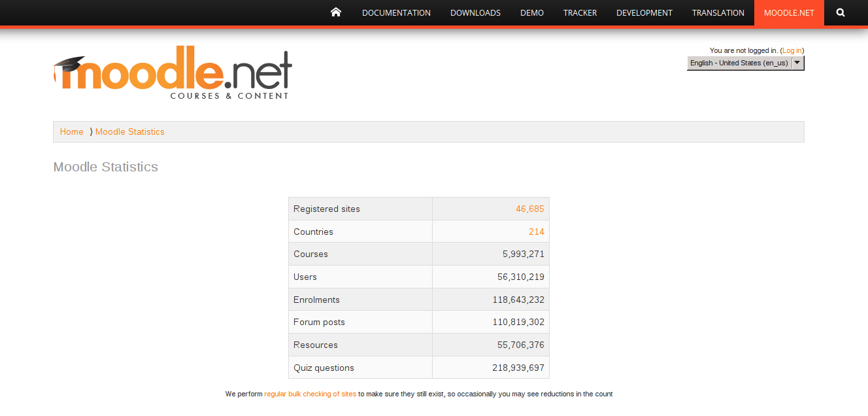Select the Registered sites row label
868x416 pixels.
click(x=327, y=209)
